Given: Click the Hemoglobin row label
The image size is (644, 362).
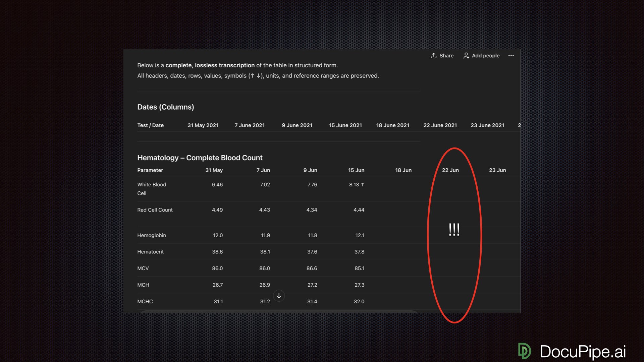Looking at the screenshot, I should [x=151, y=235].
